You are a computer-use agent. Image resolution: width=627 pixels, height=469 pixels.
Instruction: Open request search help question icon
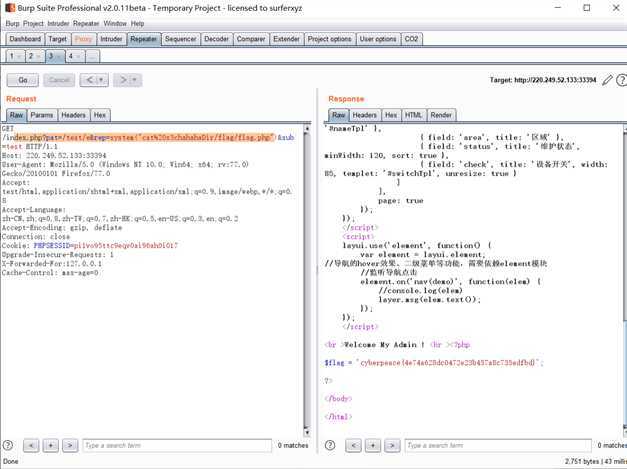pyautogui.click(x=8, y=445)
